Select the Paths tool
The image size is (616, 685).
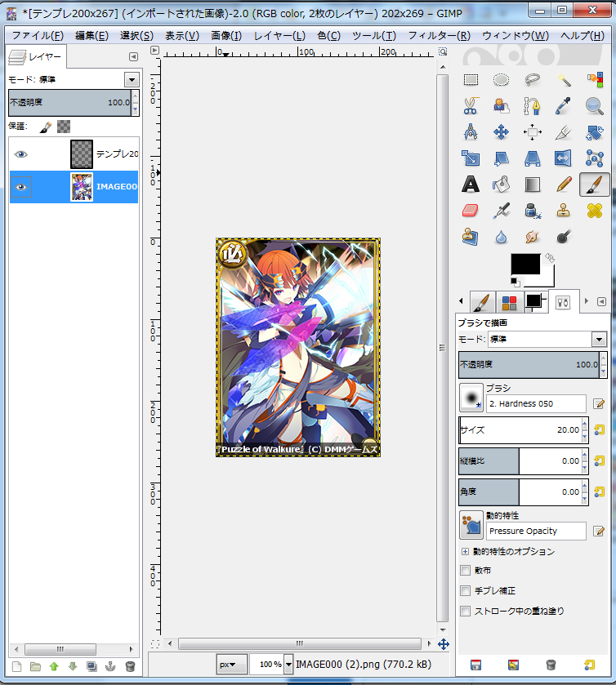pyautogui.click(x=532, y=105)
